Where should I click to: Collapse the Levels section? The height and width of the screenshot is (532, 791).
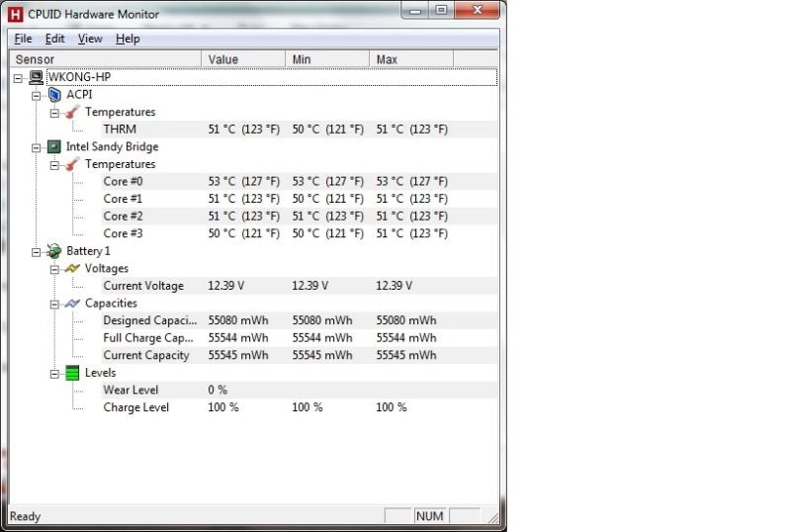[x=54, y=373]
